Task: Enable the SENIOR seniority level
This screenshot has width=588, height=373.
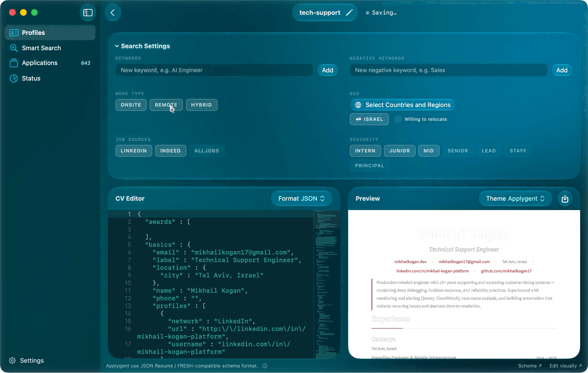Action: [458, 151]
